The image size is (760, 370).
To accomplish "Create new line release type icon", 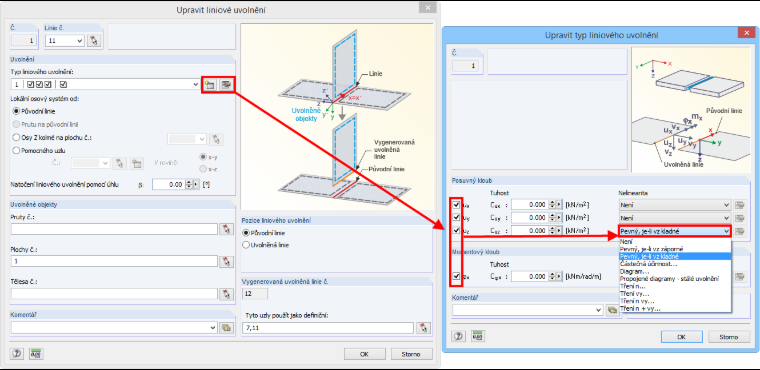I will tap(209, 84).
